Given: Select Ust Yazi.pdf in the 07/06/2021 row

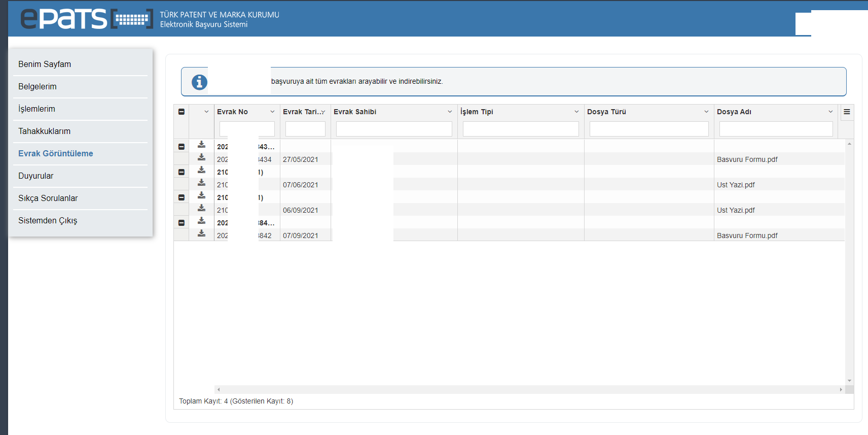Looking at the screenshot, I should [x=736, y=185].
